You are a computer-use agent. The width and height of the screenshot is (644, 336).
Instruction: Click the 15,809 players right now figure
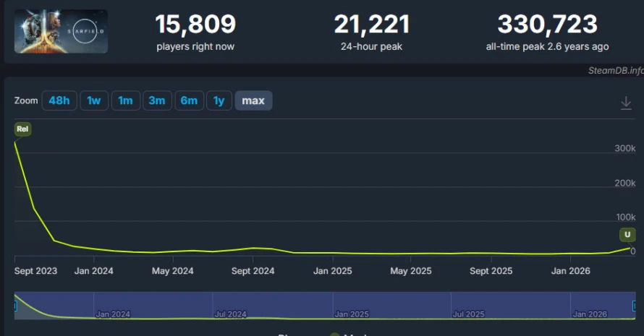(x=195, y=24)
